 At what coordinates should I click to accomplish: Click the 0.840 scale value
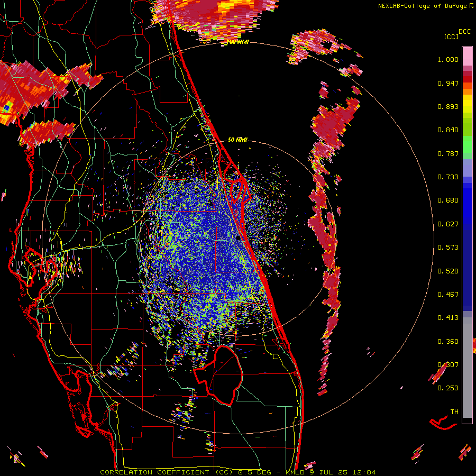[448, 130]
